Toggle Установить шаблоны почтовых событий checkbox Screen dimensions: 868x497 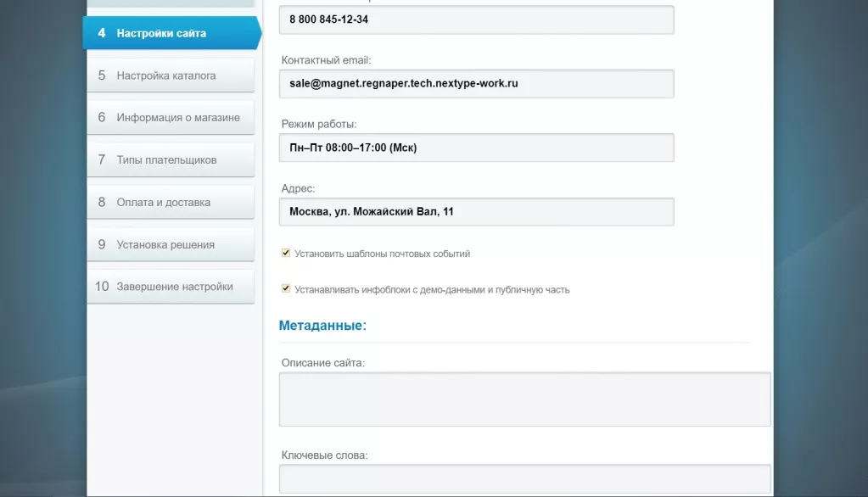click(x=286, y=253)
